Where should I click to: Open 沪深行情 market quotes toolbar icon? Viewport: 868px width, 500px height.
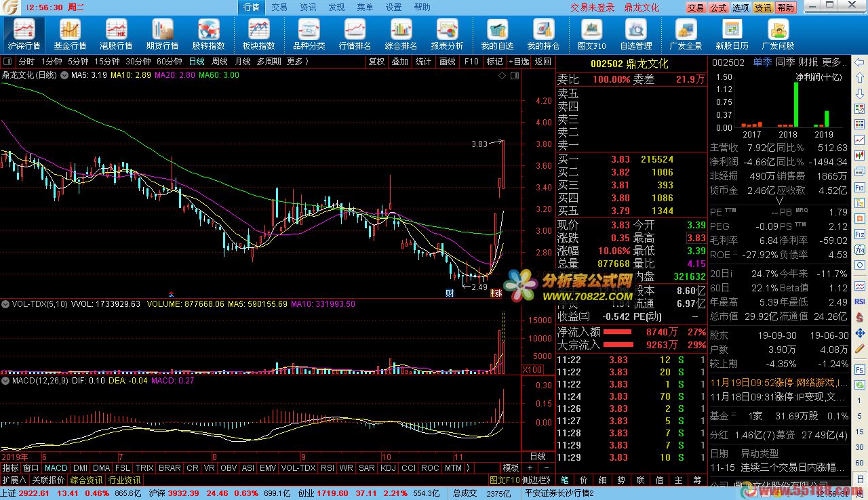24,35
